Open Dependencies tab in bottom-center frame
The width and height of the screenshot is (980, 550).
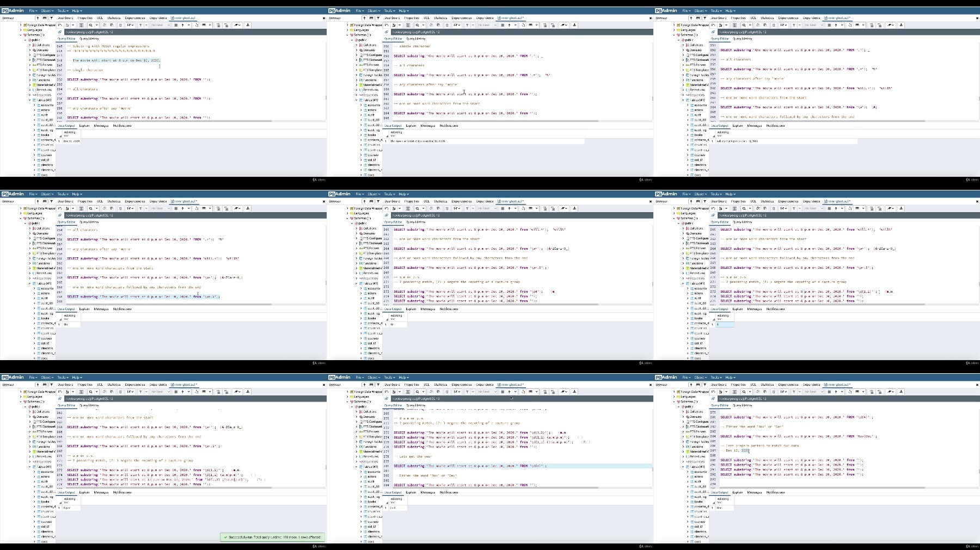(462, 385)
